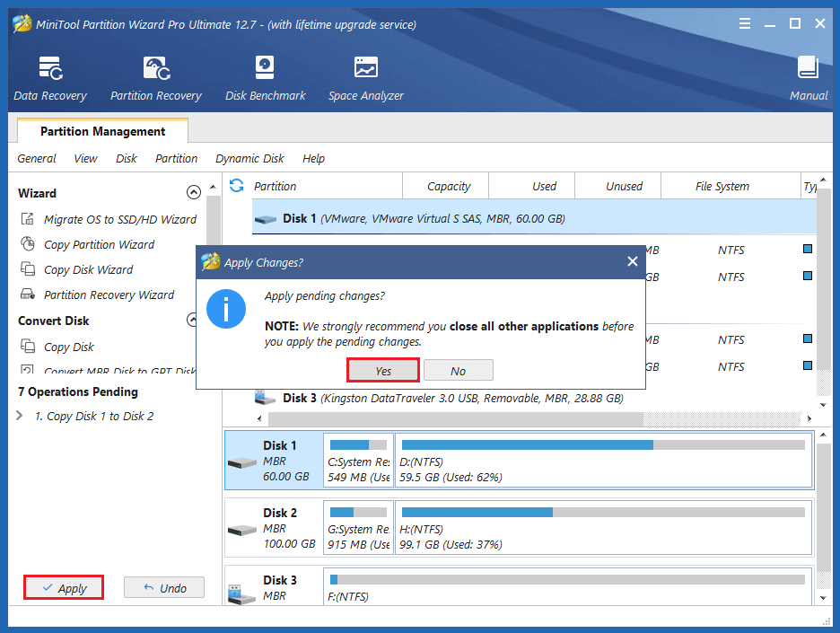Click the partition list scroll right arrow
The image size is (840, 633).
809,418
